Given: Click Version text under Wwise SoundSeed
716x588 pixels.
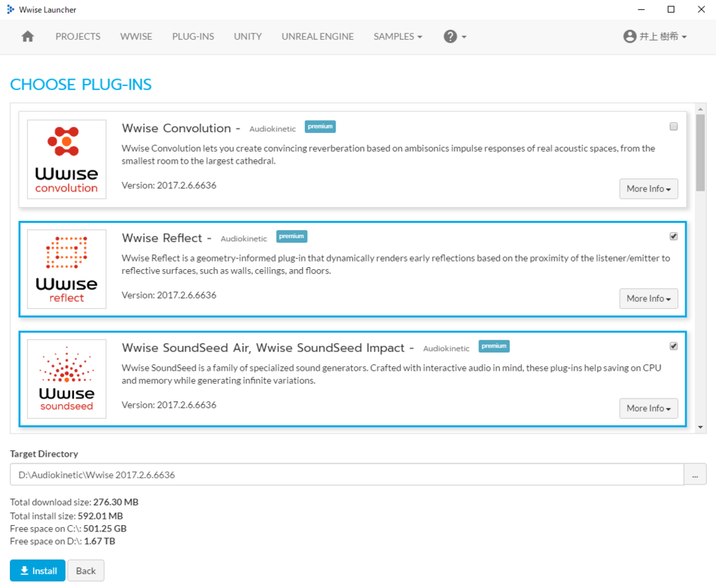Looking at the screenshot, I should (x=169, y=405).
